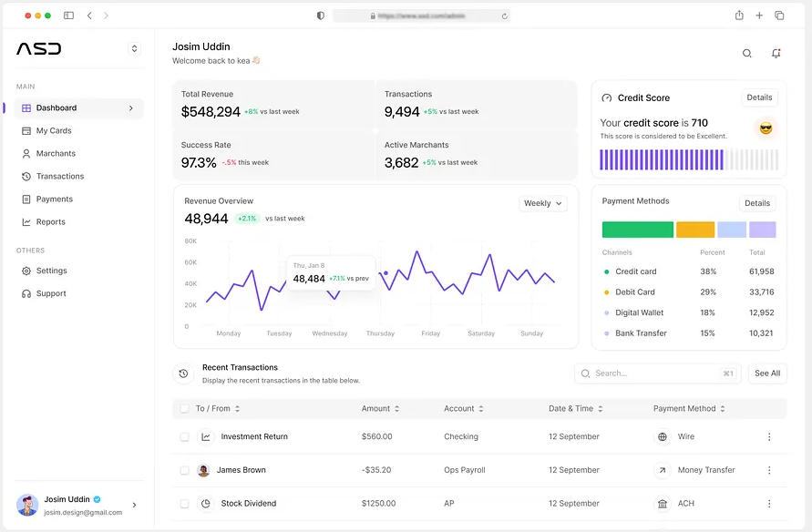Open the Weekly period dropdown
Viewport: 812px width, 532px height.
coord(543,203)
